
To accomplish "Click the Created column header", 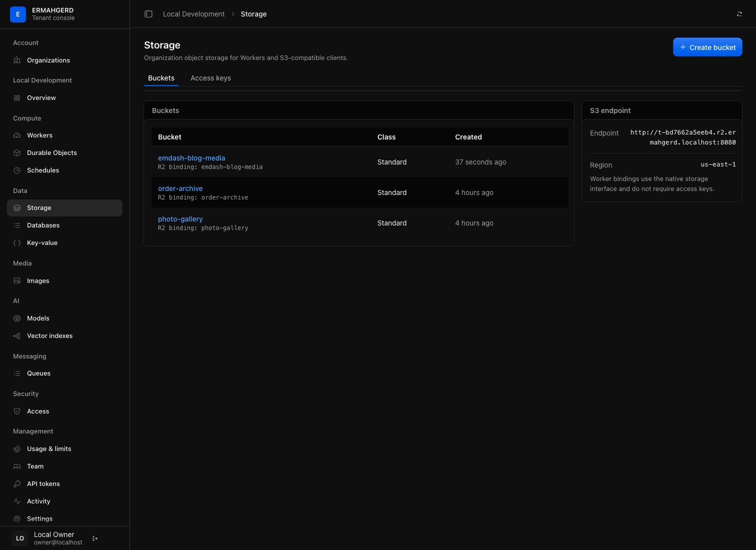I will [x=468, y=137].
